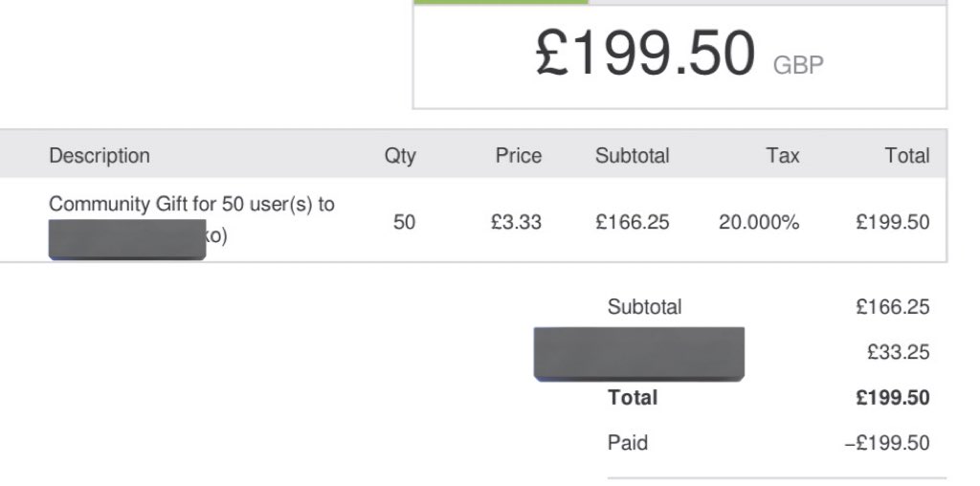Click the 20.000% tax rate

pyautogui.click(x=759, y=222)
